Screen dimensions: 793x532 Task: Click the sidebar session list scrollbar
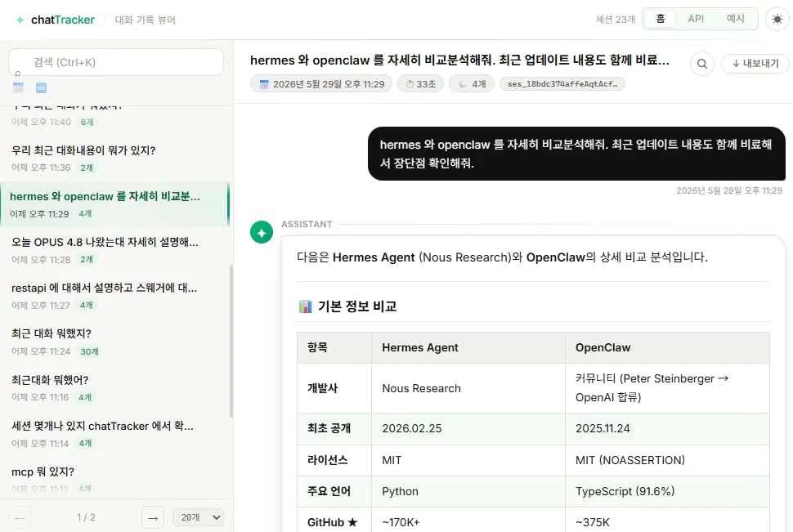click(231, 341)
